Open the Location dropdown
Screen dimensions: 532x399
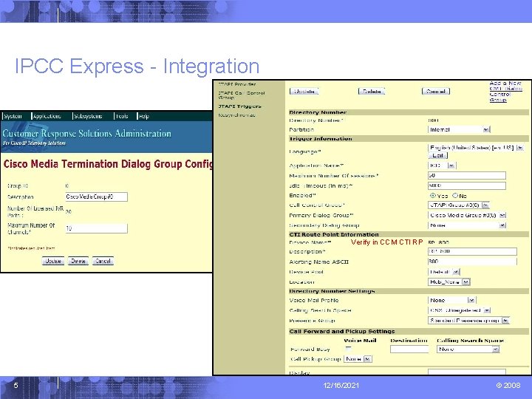[x=449, y=282]
